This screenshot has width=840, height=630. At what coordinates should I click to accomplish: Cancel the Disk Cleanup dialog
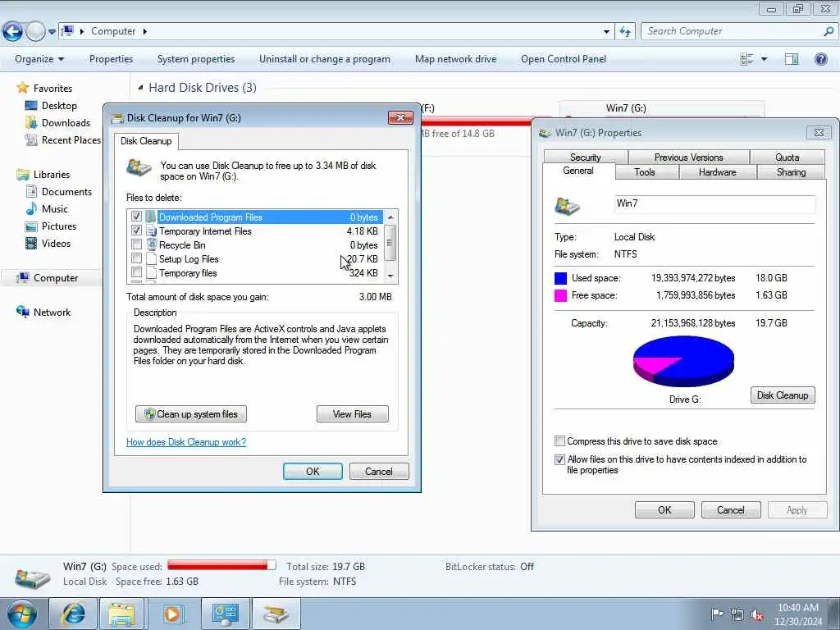click(379, 472)
